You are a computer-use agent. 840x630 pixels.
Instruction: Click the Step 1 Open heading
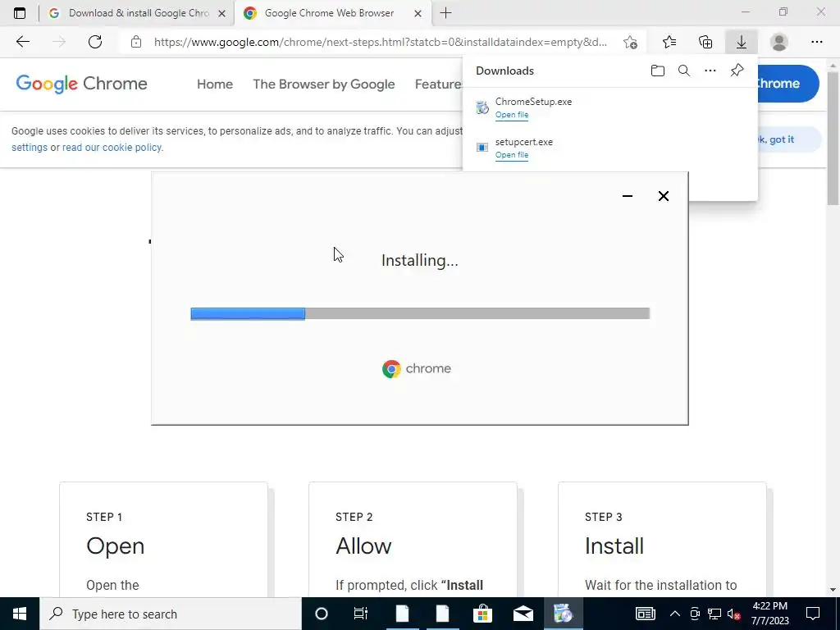point(115,546)
